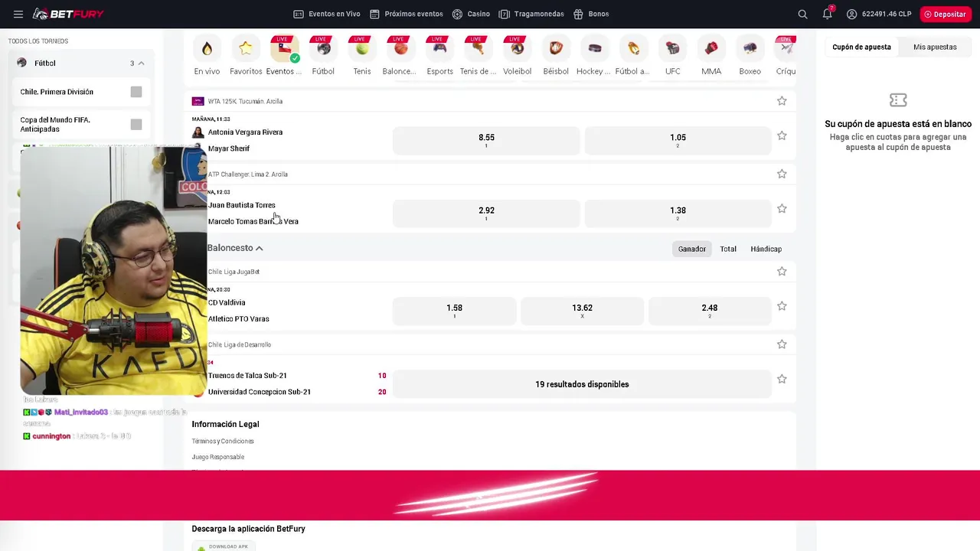Click the BetFury logo
Image resolution: width=980 pixels, height=551 pixels.
[68, 14]
